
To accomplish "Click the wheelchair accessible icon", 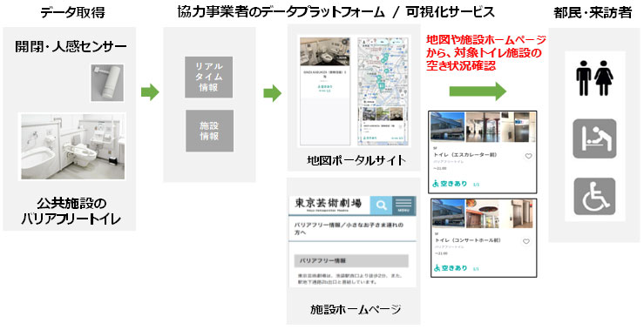I will pos(594,196).
